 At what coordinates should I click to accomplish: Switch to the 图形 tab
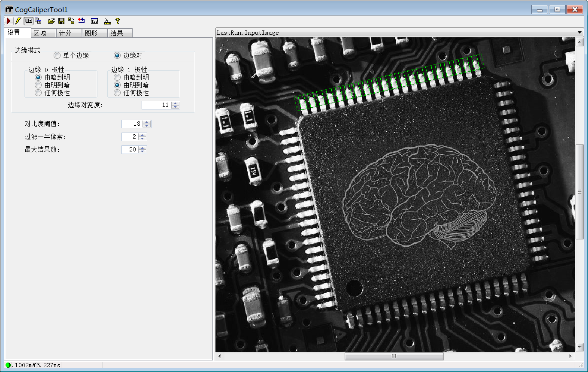[x=94, y=33]
